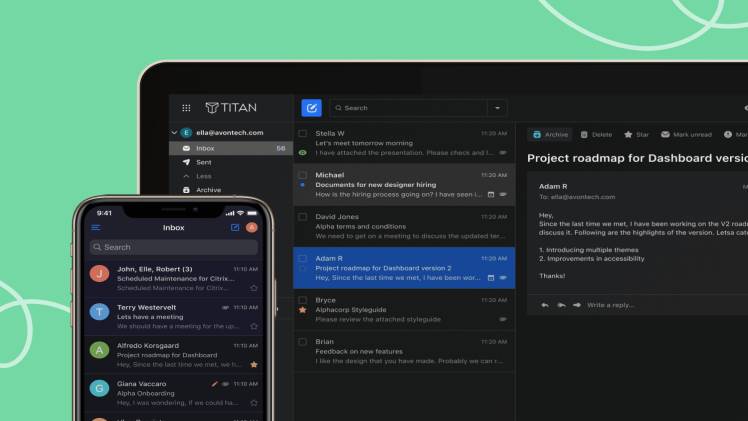Click the forward arrow in reply bar

coord(577,304)
